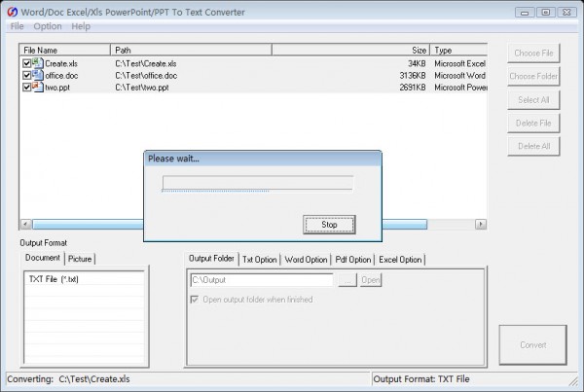The image size is (584, 392).
Task: Click the Converting status bar text
Action: pos(68,379)
